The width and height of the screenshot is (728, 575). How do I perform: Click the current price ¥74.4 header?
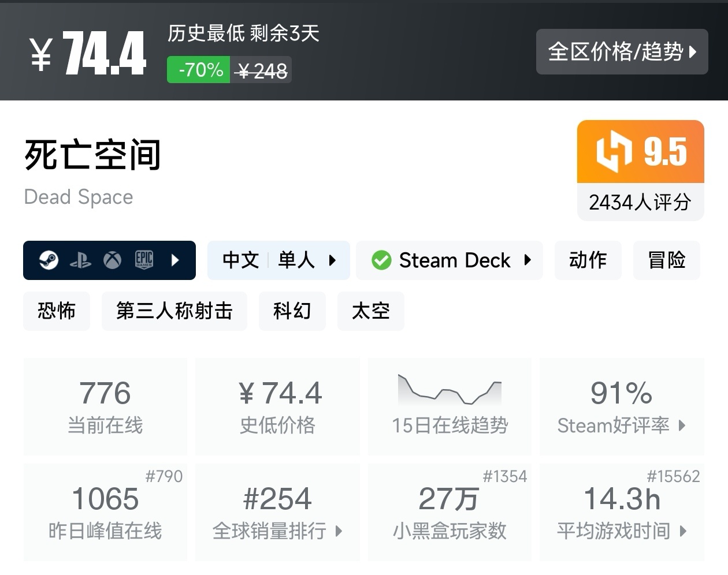(88, 54)
